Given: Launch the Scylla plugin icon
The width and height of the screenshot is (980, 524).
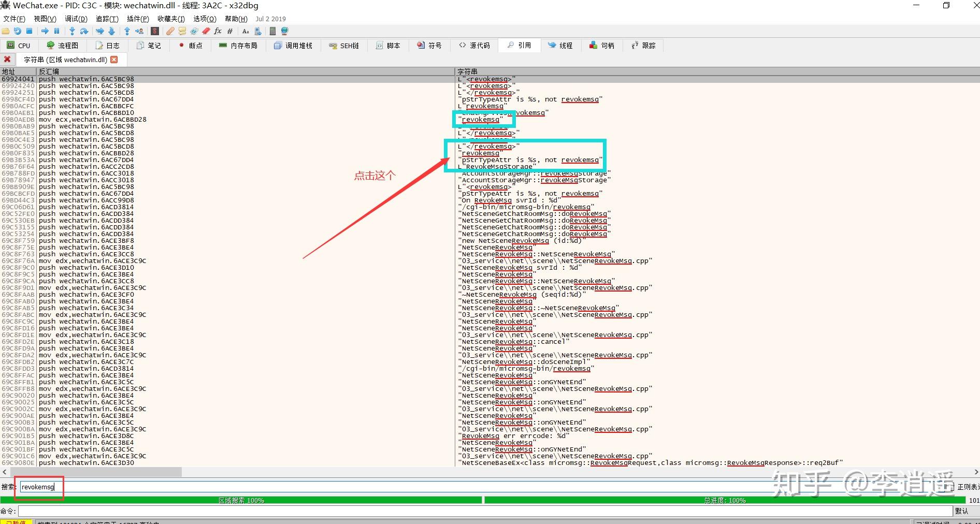Looking at the screenshot, I should pyautogui.click(x=154, y=31).
